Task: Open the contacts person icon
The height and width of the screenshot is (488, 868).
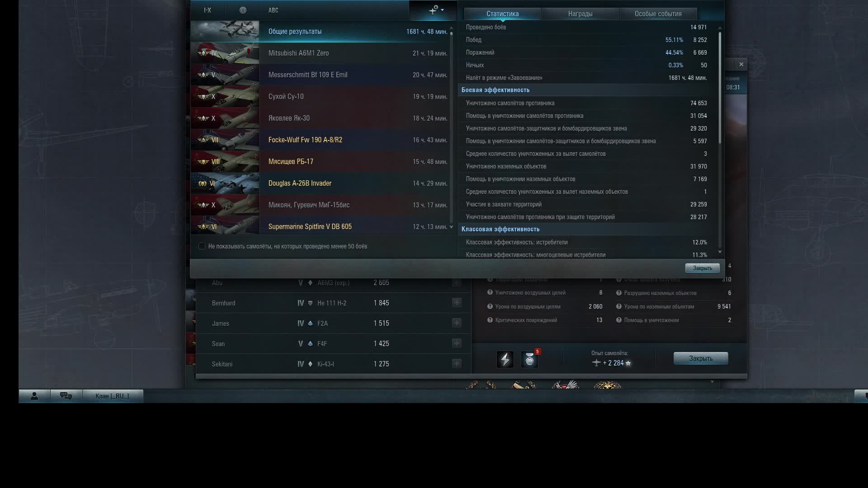Action: point(34,396)
